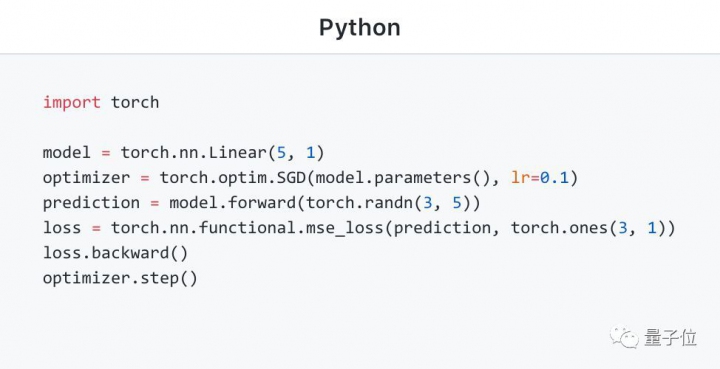Click the prediction variable on assignment line
The height and width of the screenshot is (369, 720).
coord(91,203)
